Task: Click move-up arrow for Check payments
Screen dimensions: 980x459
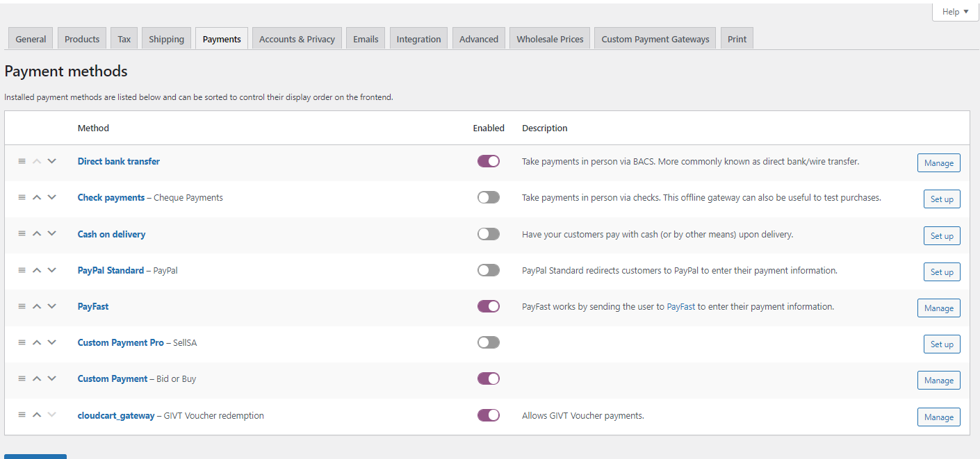Action: click(36, 197)
